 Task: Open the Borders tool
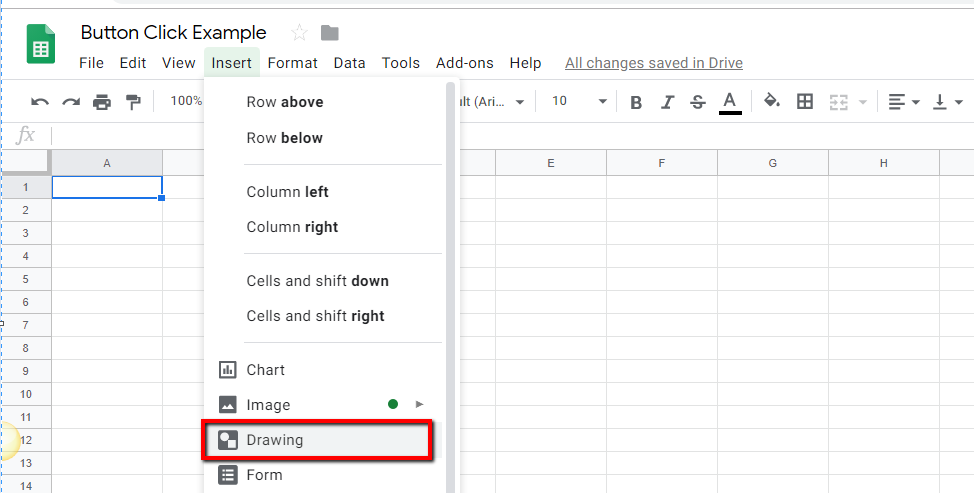(805, 101)
